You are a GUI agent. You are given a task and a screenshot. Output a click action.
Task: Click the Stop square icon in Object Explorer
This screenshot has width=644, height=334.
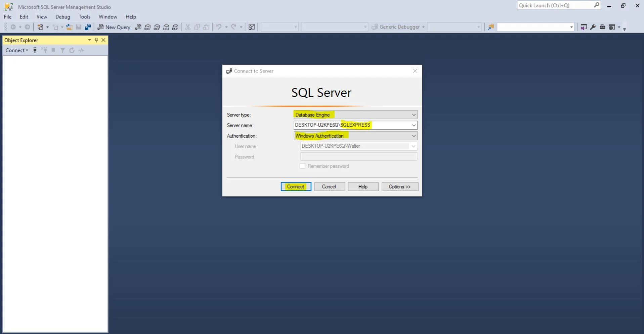coord(53,50)
